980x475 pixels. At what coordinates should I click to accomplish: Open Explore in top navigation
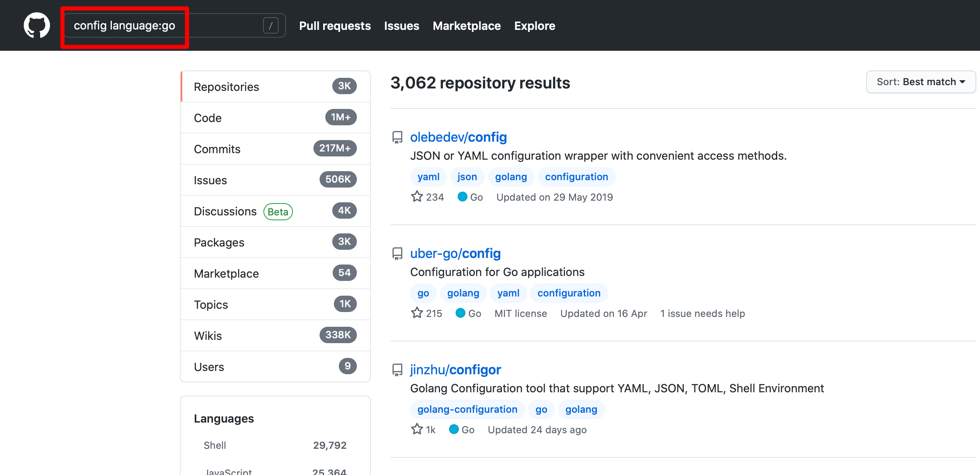coord(535,26)
